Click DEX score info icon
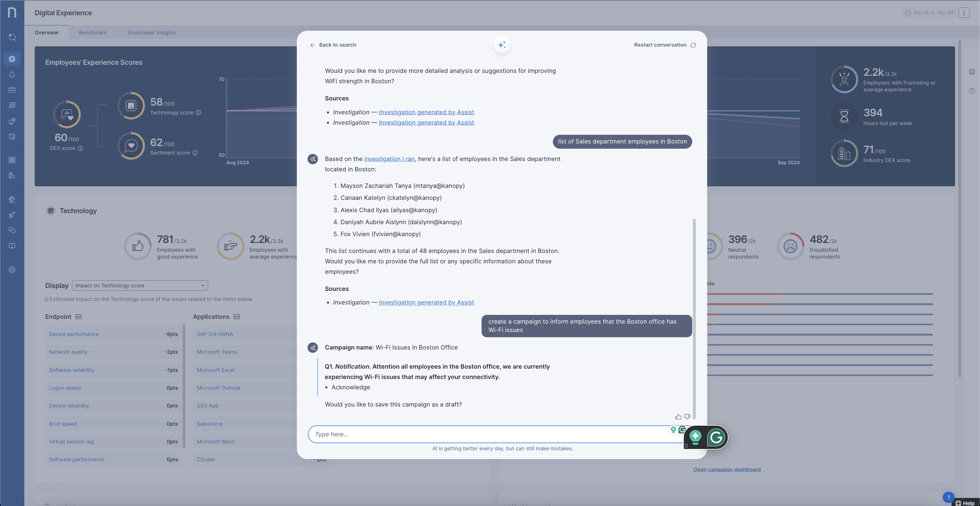 [80, 148]
